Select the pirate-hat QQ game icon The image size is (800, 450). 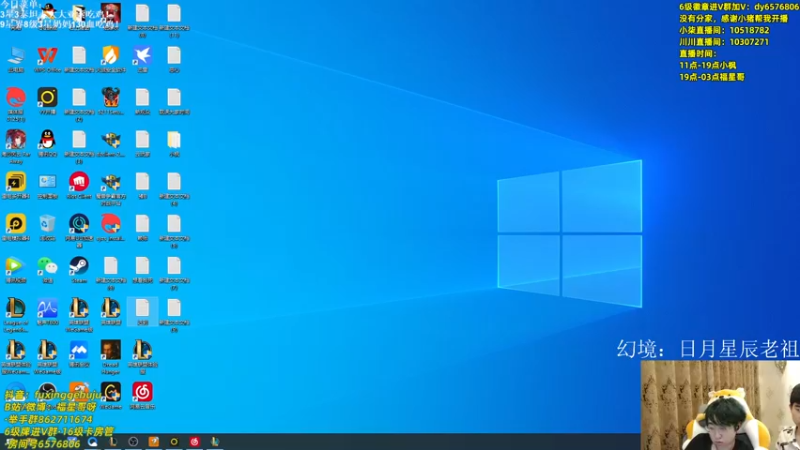[x=47, y=13]
